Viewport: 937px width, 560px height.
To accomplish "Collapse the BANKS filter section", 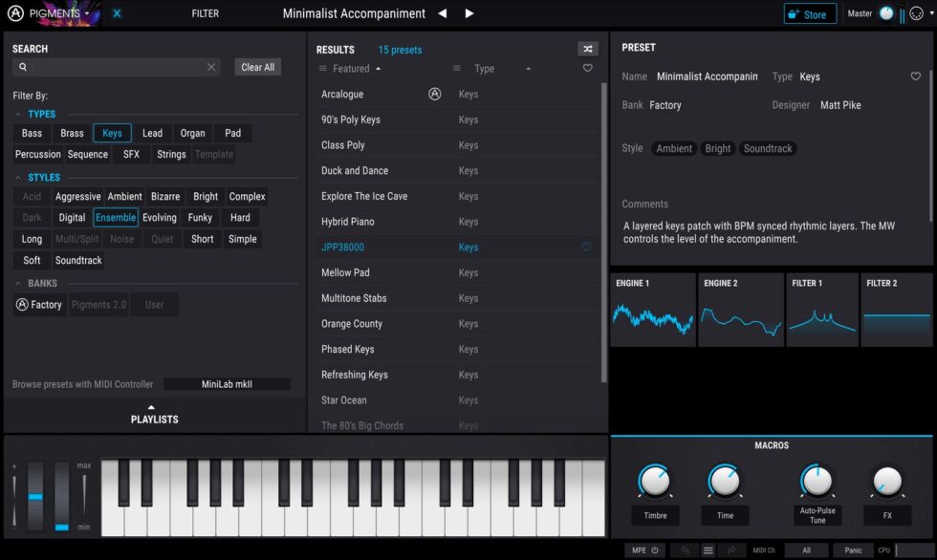I will click(18, 283).
